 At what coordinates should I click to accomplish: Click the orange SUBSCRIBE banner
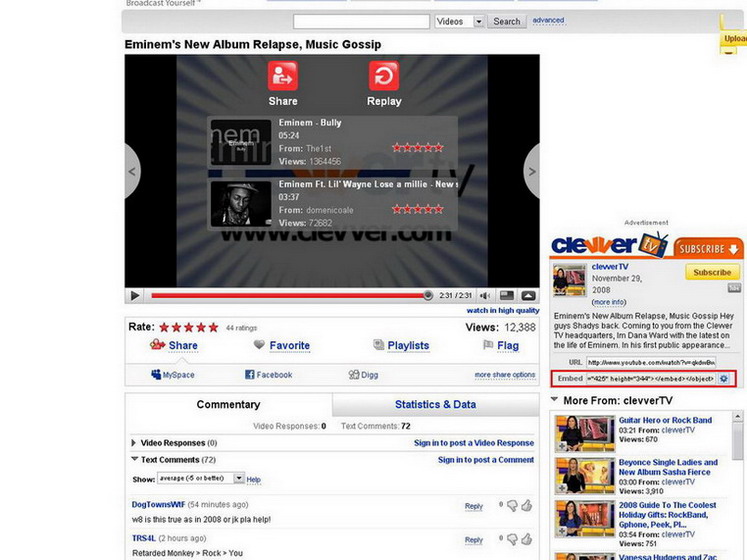click(708, 248)
